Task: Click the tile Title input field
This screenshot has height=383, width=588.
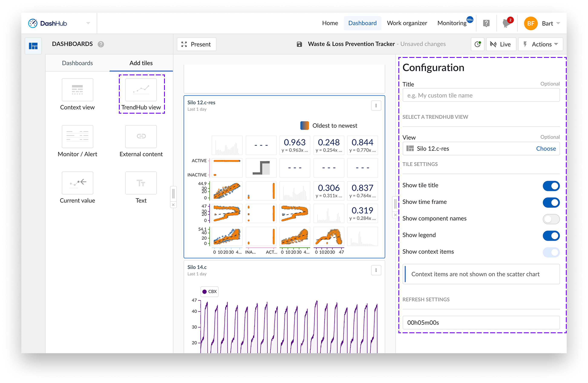Action: click(x=481, y=95)
